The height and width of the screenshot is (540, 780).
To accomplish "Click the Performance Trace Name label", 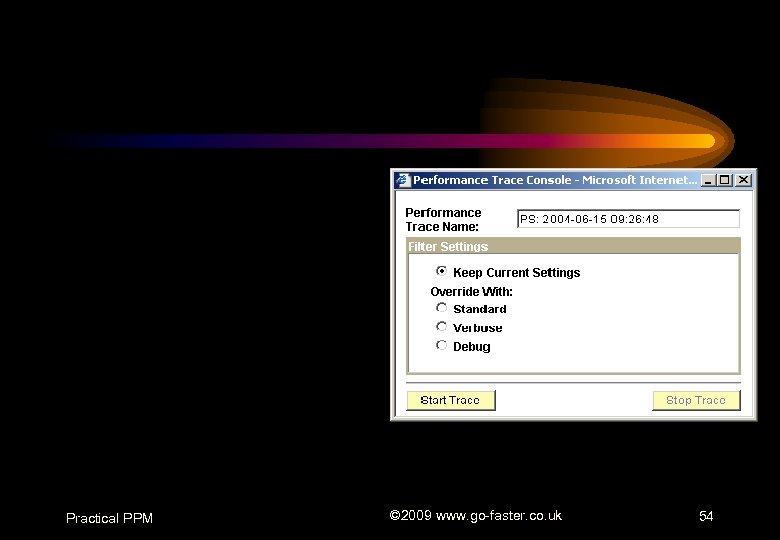I will [443, 219].
